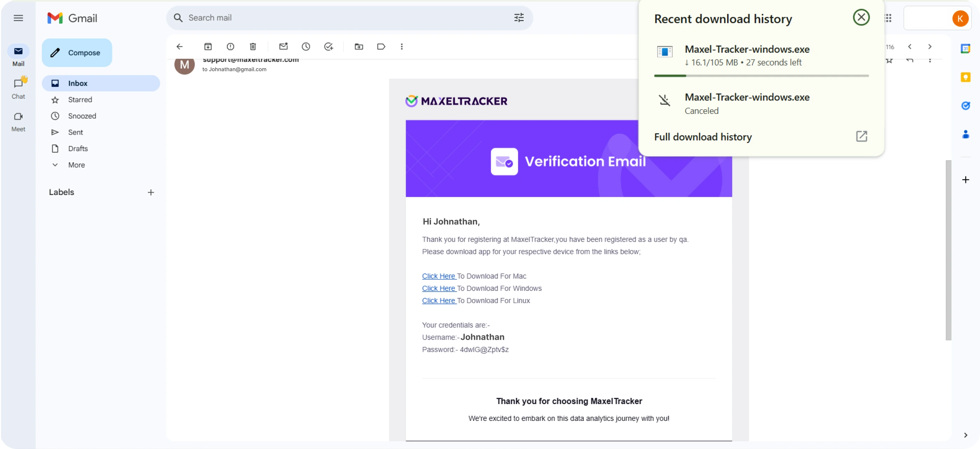Switch to the Mail tab
Viewport: 980px width, 449px height.
point(18,56)
